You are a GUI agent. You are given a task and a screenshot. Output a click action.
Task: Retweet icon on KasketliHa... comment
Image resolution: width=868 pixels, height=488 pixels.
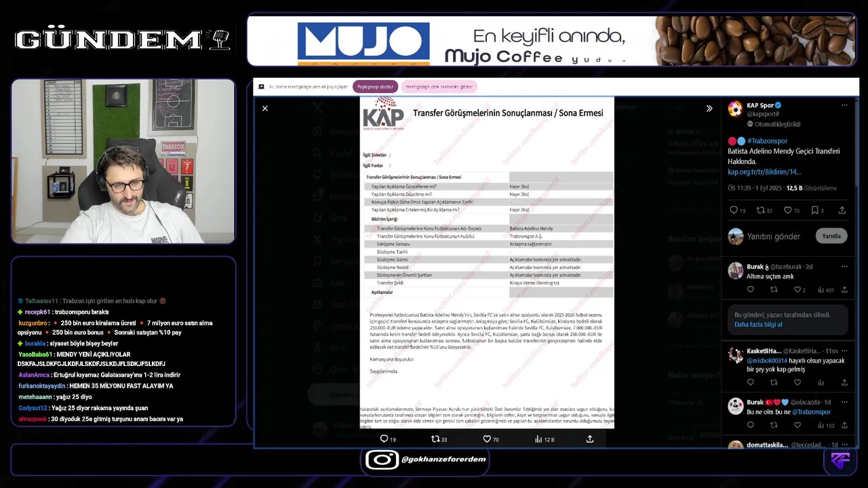pyautogui.click(x=774, y=382)
